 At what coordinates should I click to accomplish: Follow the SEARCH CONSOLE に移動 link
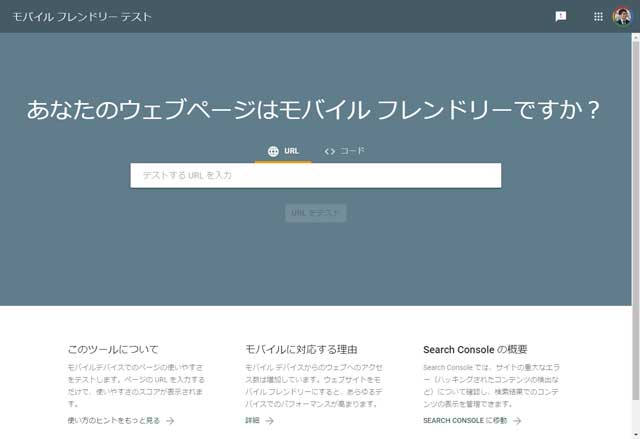[472, 421]
